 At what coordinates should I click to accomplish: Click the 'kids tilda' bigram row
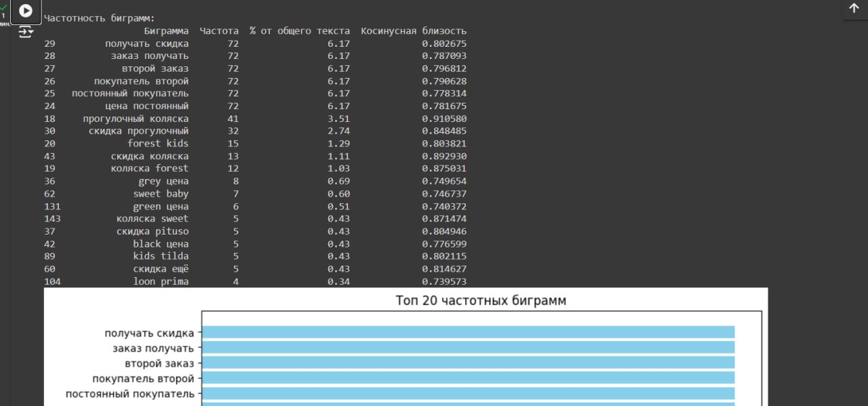161,256
